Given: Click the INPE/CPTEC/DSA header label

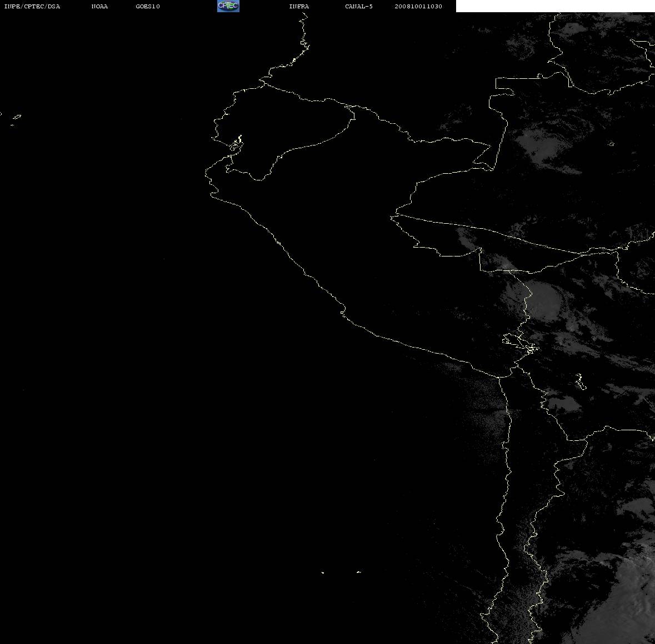Looking at the screenshot, I should pos(32,6).
